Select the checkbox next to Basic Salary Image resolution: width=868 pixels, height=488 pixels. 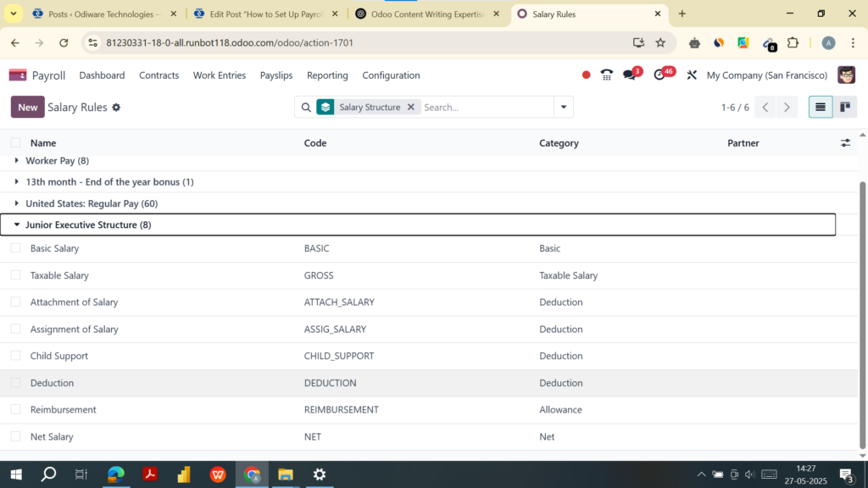(x=15, y=248)
